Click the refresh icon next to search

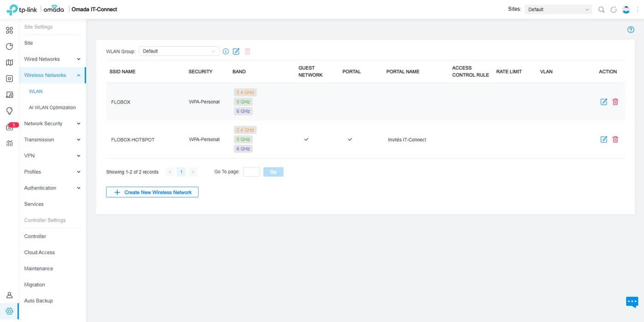click(614, 9)
